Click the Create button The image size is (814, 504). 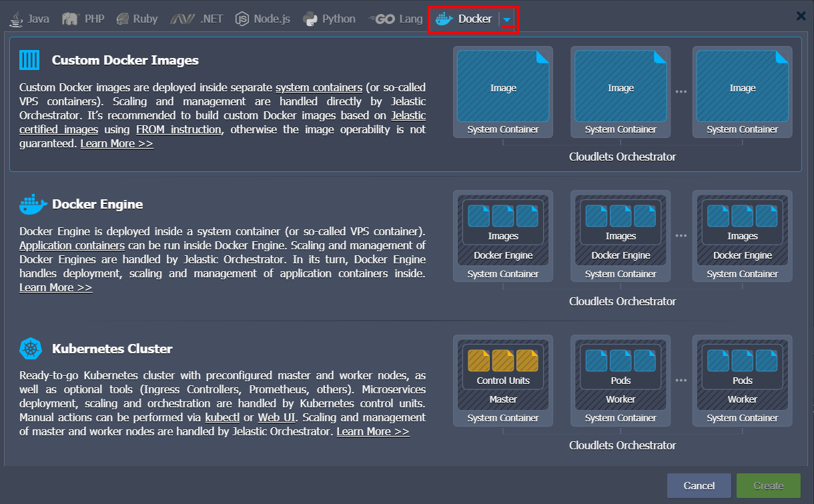769,486
